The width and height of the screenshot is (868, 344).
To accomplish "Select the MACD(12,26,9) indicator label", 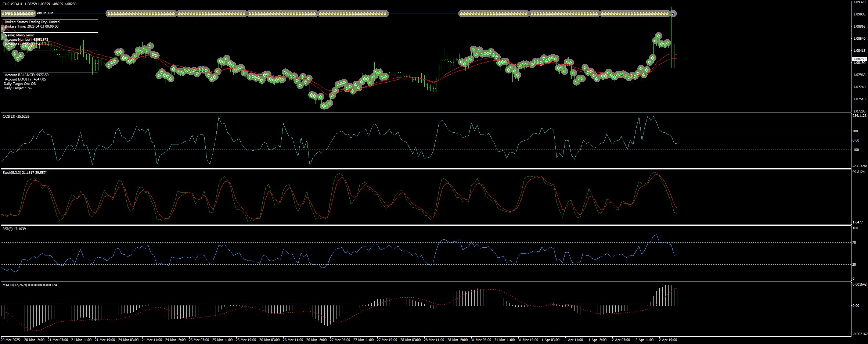I will point(30,285).
